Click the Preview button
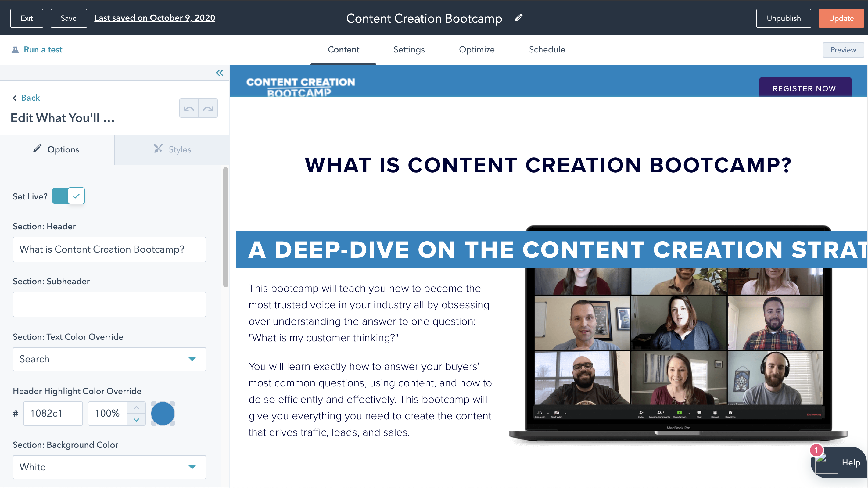The height and width of the screenshot is (488, 868). coord(843,50)
